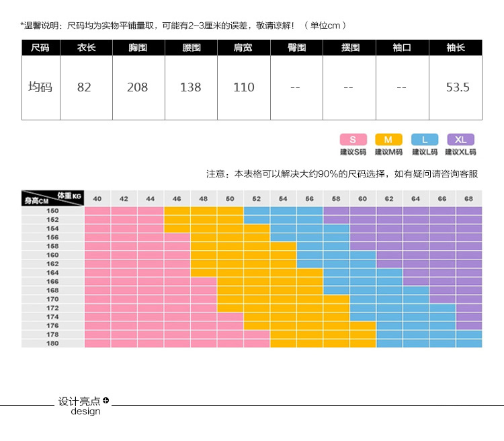Image resolution: width=504 pixels, height=441 pixels.
Task: Click the blue L size legend swatch
Action: click(425, 140)
